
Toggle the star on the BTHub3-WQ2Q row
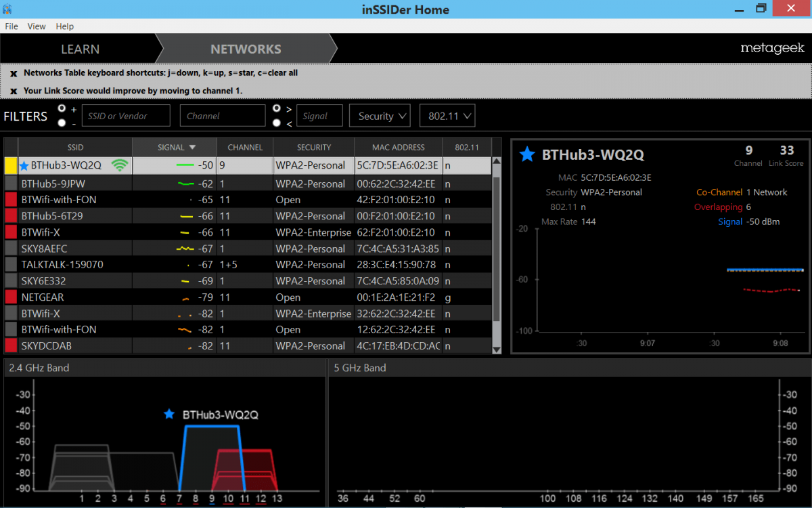[24, 165]
